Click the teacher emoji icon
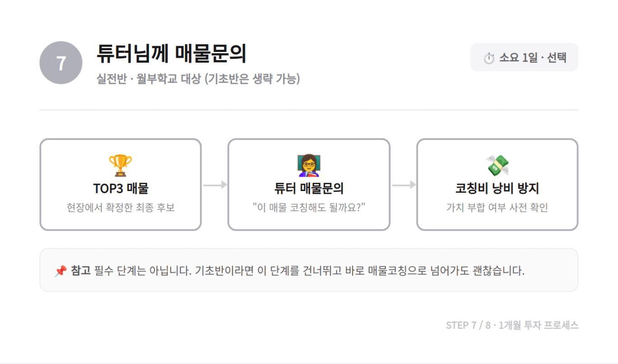This screenshot has height=364, width=618. pyautogui.click(x=309, y=165)
